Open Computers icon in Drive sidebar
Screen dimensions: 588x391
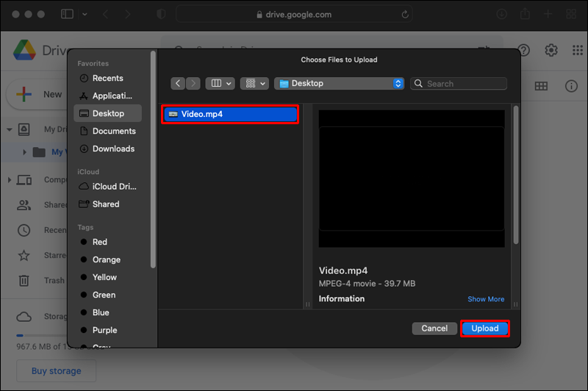pyautogui.click(x=24, y=180)
